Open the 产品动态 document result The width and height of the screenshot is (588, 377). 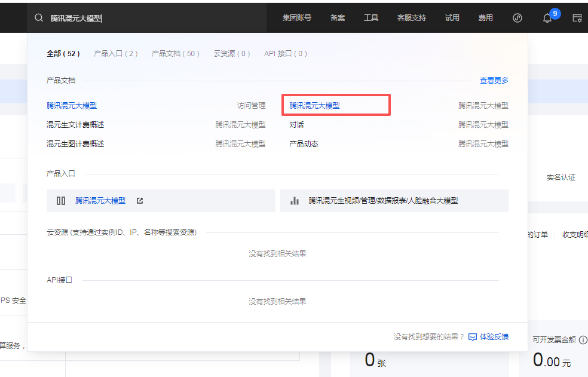click(x=304, y=143)
